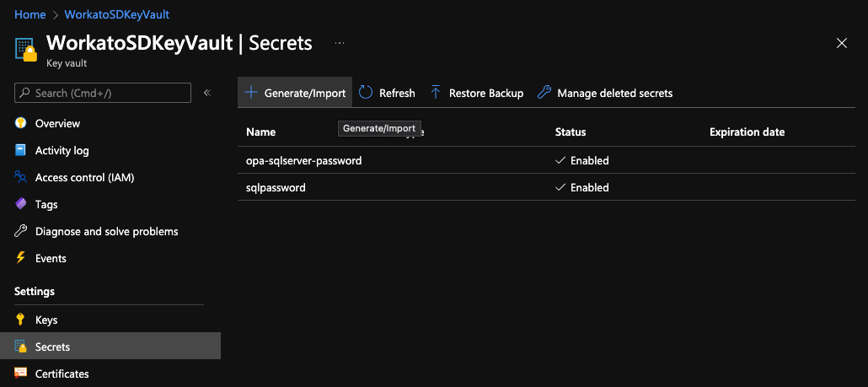
Task: Close the Secrets blade
Action: pos(841,43)
